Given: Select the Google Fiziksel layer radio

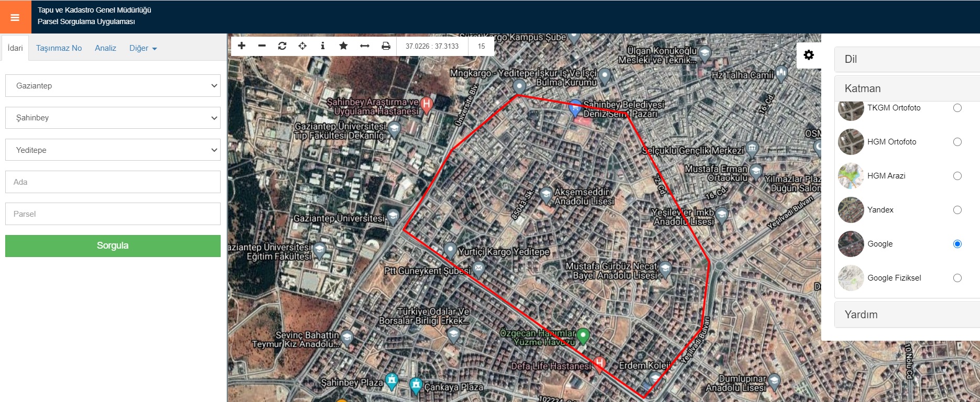Looking at the screenshot, I should [957, 278].
